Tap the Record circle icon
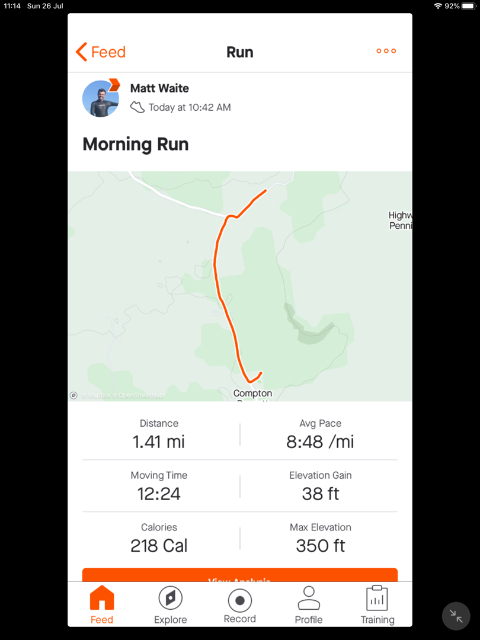The width and height of the screenshot is (480, 640). pyautogui.click(x=240, y=600)
